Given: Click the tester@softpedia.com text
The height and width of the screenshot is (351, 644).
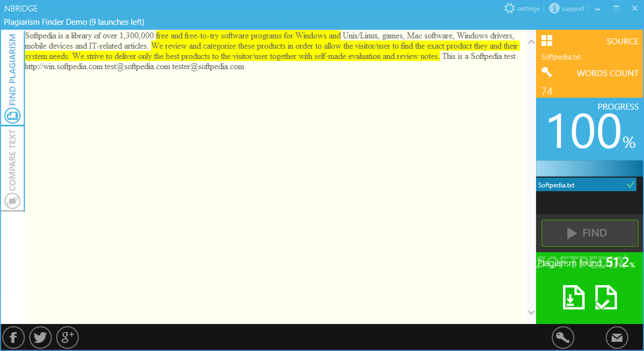Looking at the screenshot, I should coord(208,66).
